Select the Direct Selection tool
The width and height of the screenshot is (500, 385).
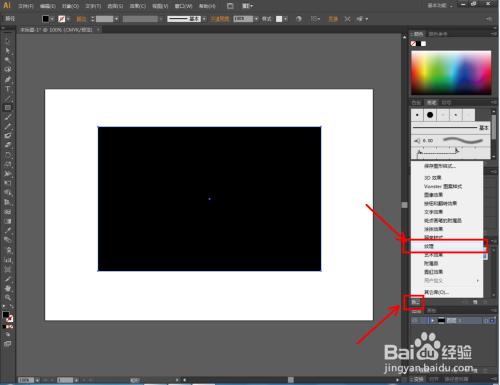pos(8,51)
